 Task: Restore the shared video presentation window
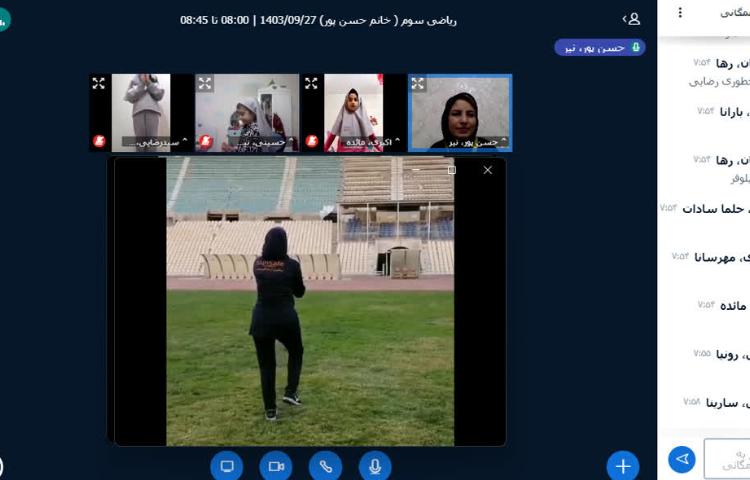click(452, 170)
